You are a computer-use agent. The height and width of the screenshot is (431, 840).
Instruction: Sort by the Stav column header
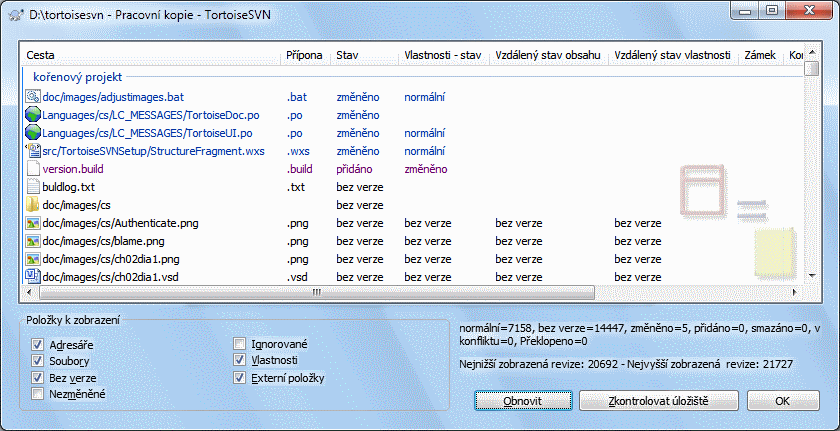(365, 55)
